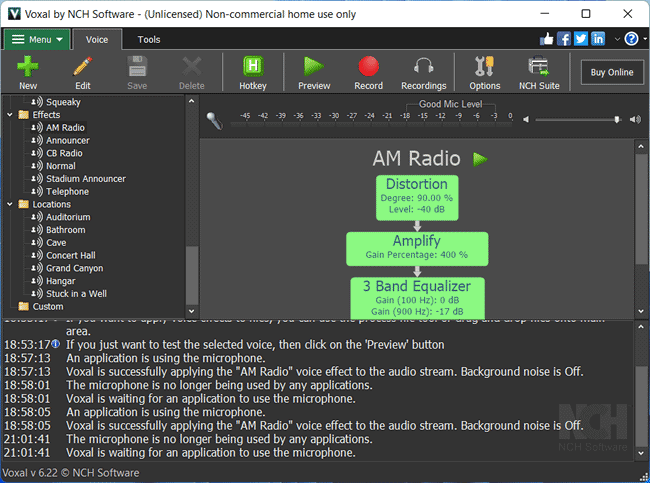
Task: Click voice list scrollbar down arrow
Action: pos(192,311)
